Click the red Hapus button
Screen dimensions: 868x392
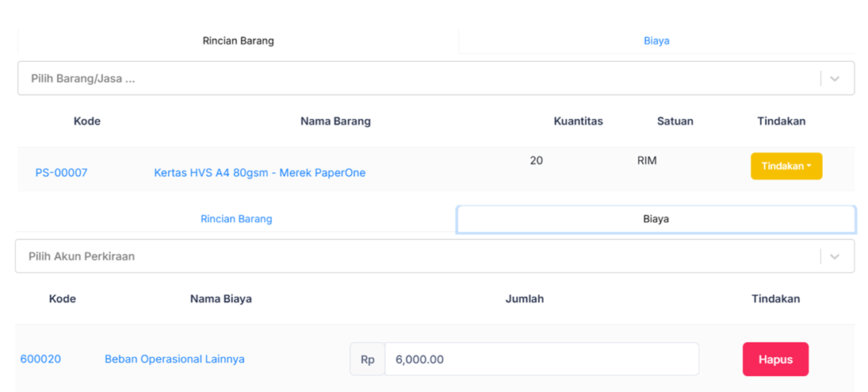pos(774,359)
